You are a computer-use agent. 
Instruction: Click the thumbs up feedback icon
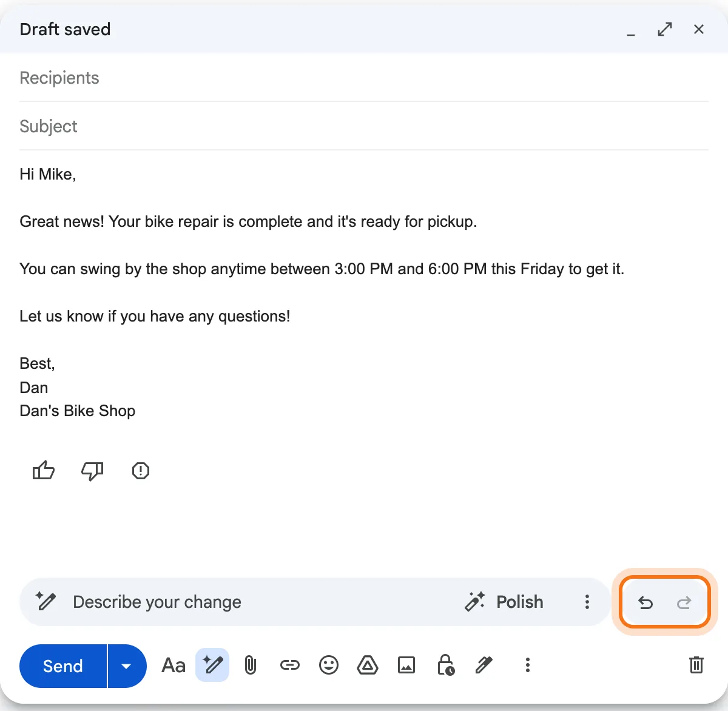(44, 471)
